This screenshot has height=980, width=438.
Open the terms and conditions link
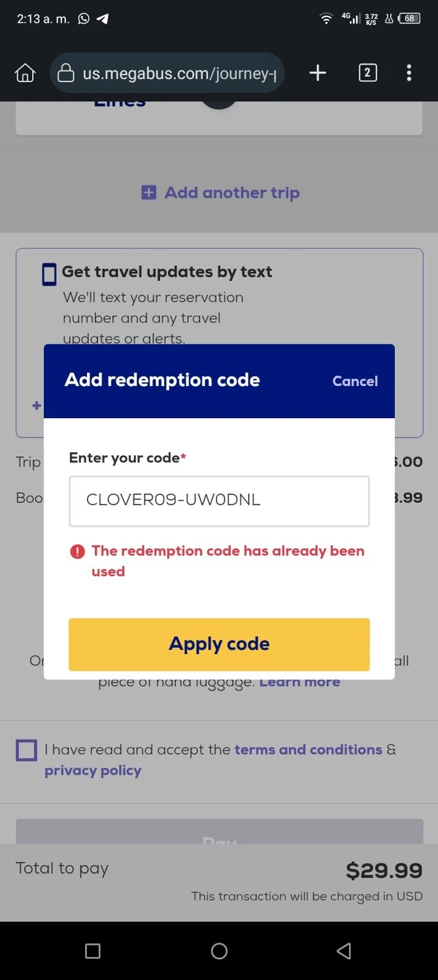point(308,749)
